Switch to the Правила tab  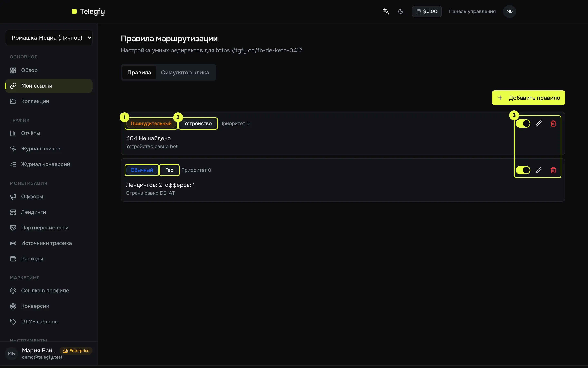pos(139,73)
